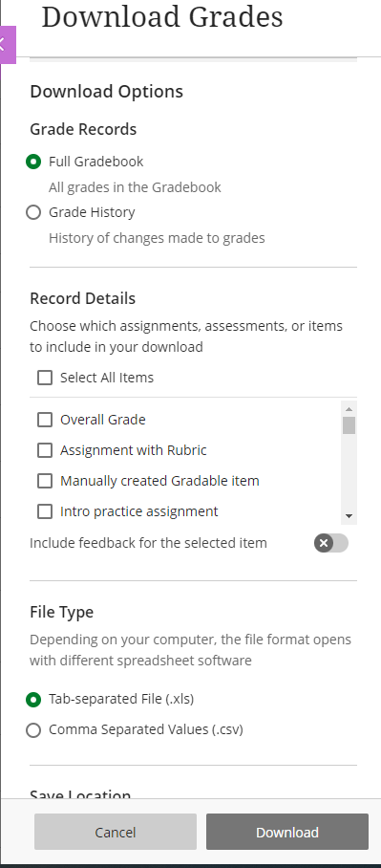The width and height of the screenshot is (381, 868).
Task: Select Tab-separated File (.xls) option
Action: tap(33, 700)
